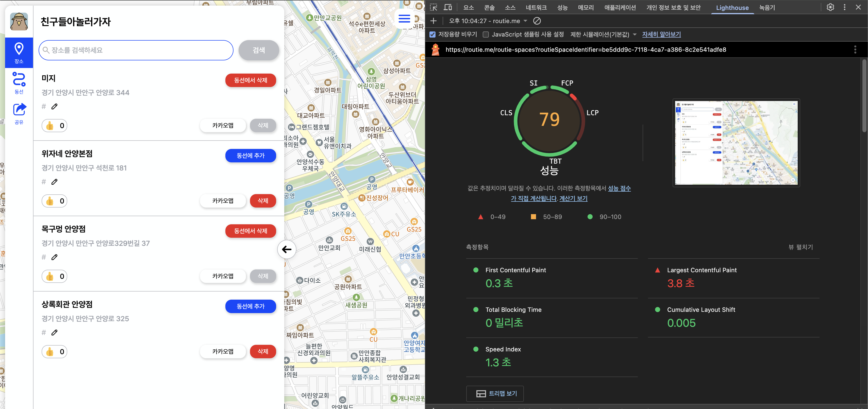Open the 제한 시뮬레이션(기본값) dropdown
This screenshot has width=868, height=409.
603,34
